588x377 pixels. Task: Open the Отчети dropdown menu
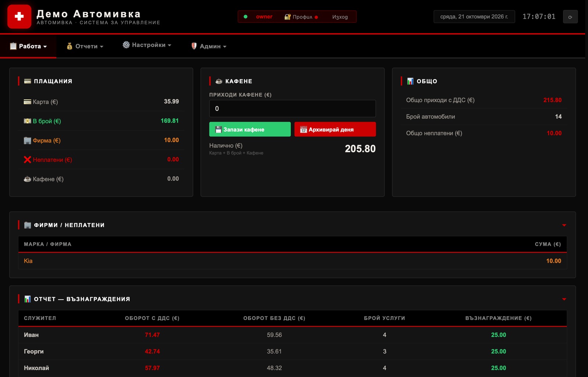85,46
